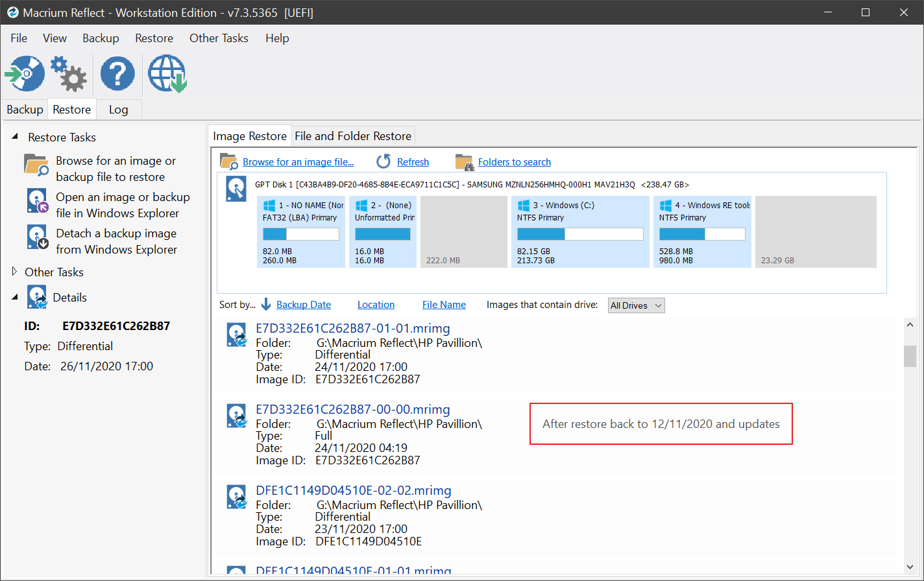
Task: Sort images by File Name
Action: pyautogui.click(x=444, y=305)
